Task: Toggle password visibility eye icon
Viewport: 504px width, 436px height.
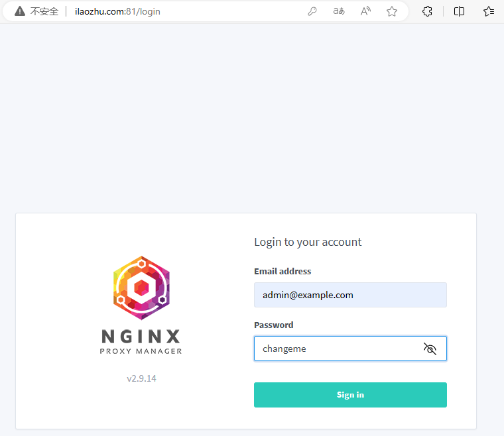Action: click(430, 349)
